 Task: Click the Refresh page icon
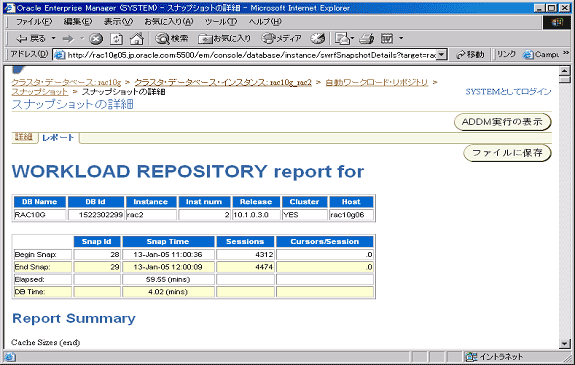(116, 39)
